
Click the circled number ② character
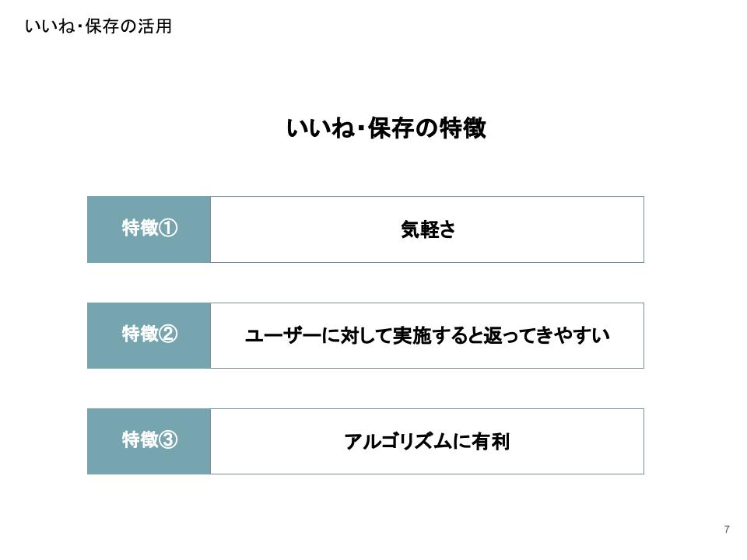tap(169, 335)
